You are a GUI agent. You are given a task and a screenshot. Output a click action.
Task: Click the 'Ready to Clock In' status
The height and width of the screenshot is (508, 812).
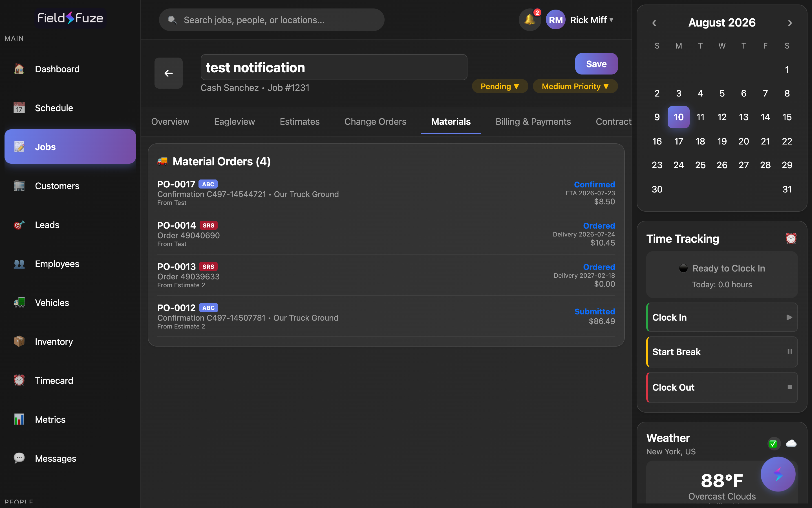pos(722,268)
